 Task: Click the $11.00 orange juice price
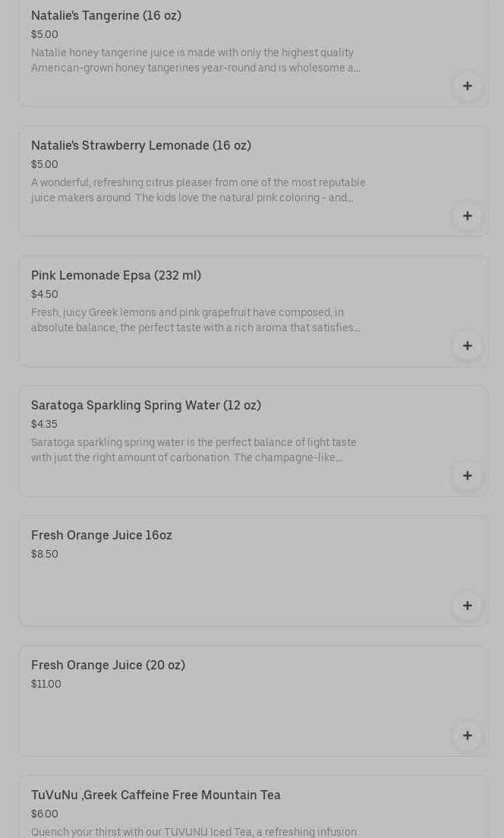[46, 684]
